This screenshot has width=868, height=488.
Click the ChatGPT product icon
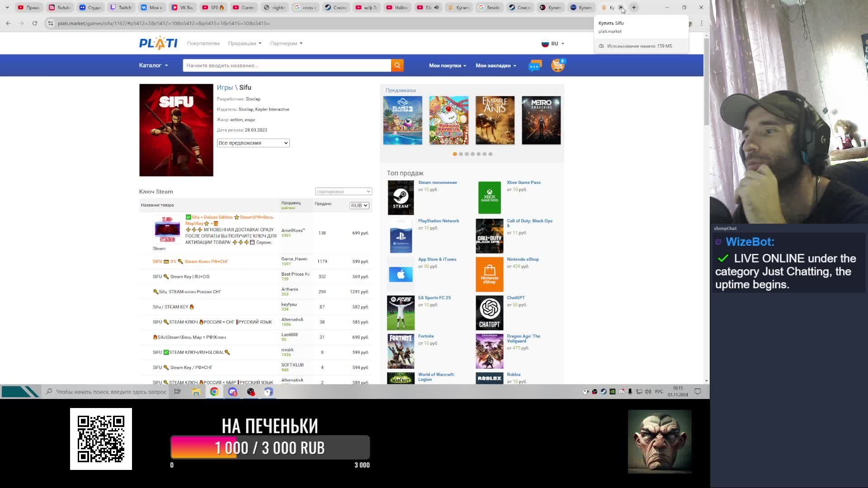[x=489, y=313]
